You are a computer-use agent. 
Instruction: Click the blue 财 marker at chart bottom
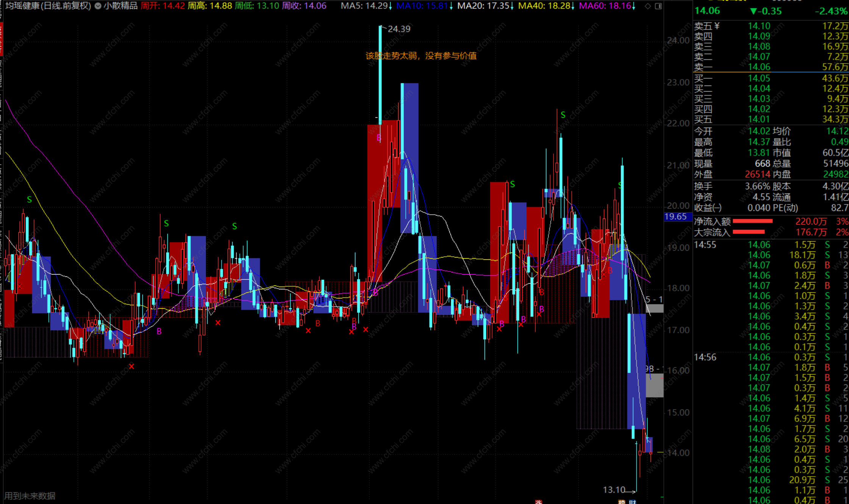(x=632, y=502)
